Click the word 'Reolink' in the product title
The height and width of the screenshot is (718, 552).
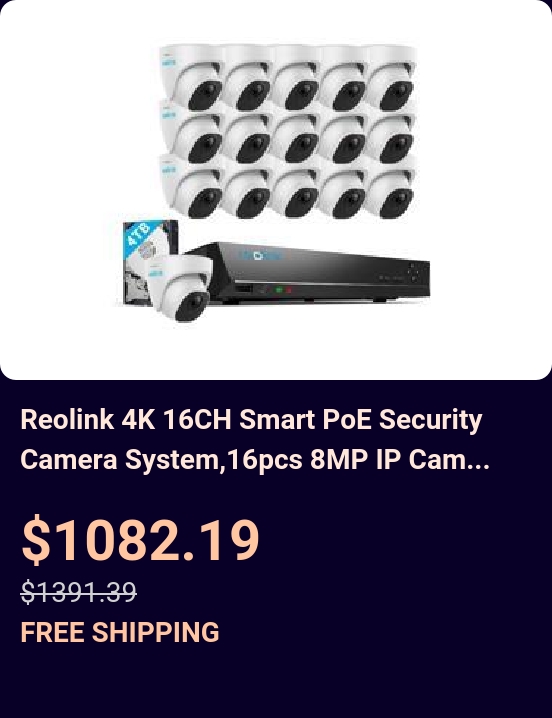[x=67, y=419]
